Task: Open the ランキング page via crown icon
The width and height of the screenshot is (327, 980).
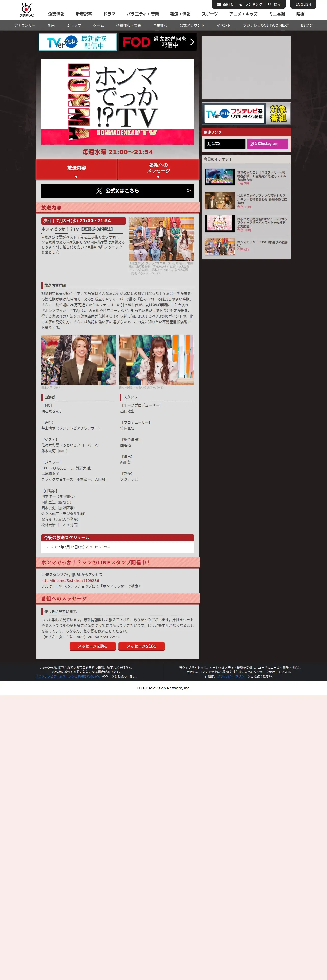Action: point(251,5)
